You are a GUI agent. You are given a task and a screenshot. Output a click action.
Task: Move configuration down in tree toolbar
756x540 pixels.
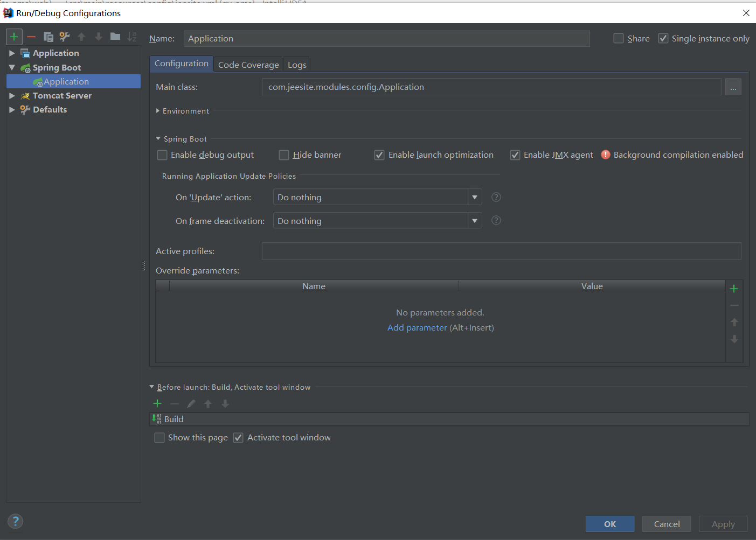point(98,37)
